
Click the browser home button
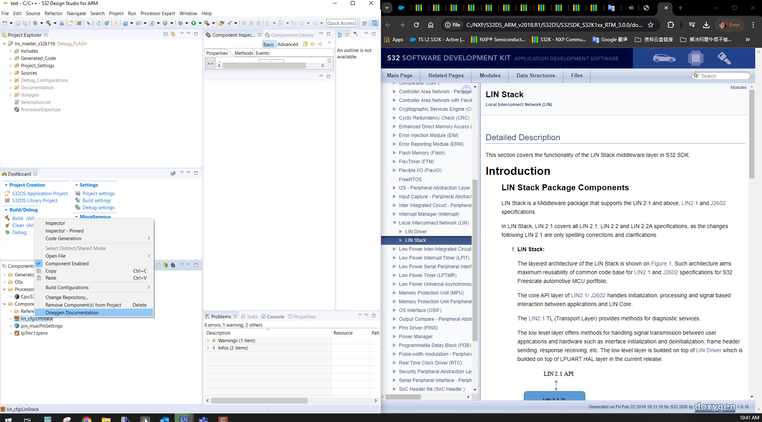coord(431,25)
